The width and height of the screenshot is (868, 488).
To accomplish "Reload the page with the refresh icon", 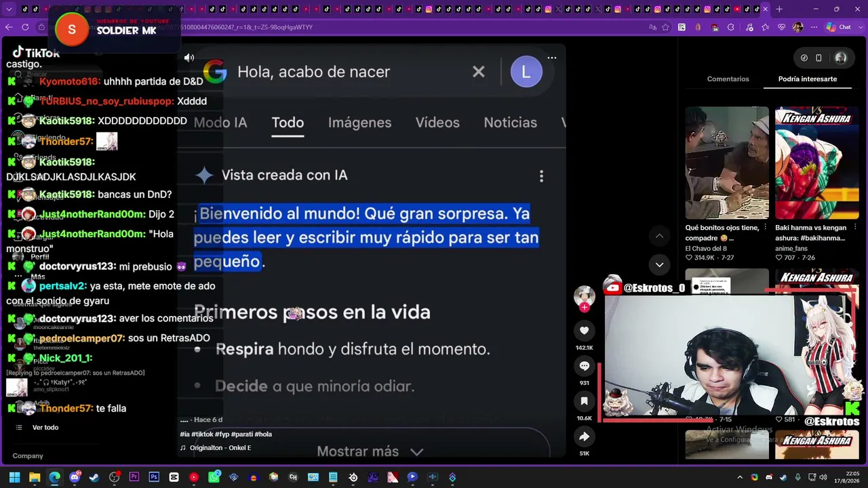I will point(25,27).
